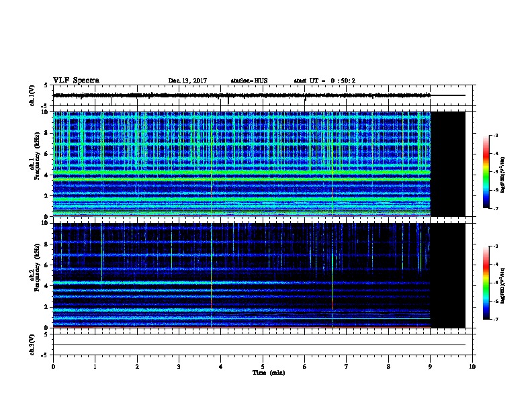Click the red sferic streak near minute 6.7 in ch.2
Viewport: 532px width, 411px height.
tap(333, 303)
